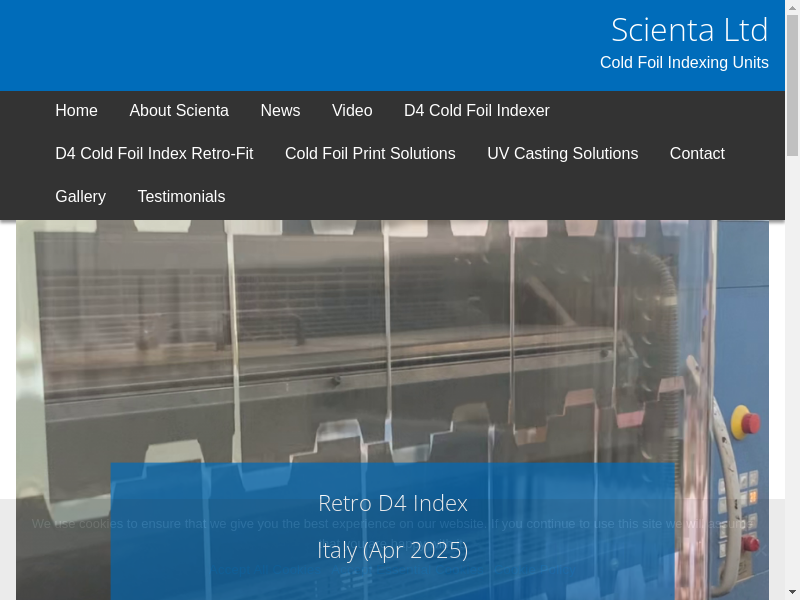Image resolution: width=800 pixels, height=600 pixels.
Task: Open the News section
Action: click(x=280, y=111)
